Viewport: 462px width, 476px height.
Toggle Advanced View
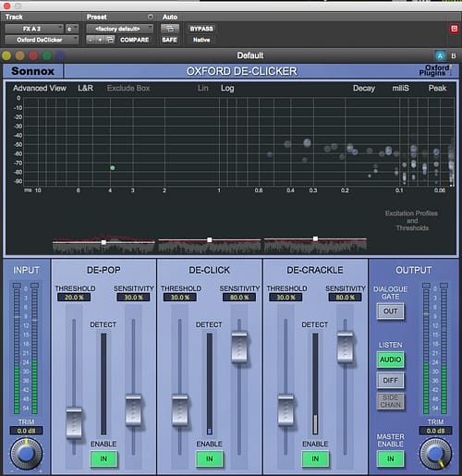coord(40,88)
